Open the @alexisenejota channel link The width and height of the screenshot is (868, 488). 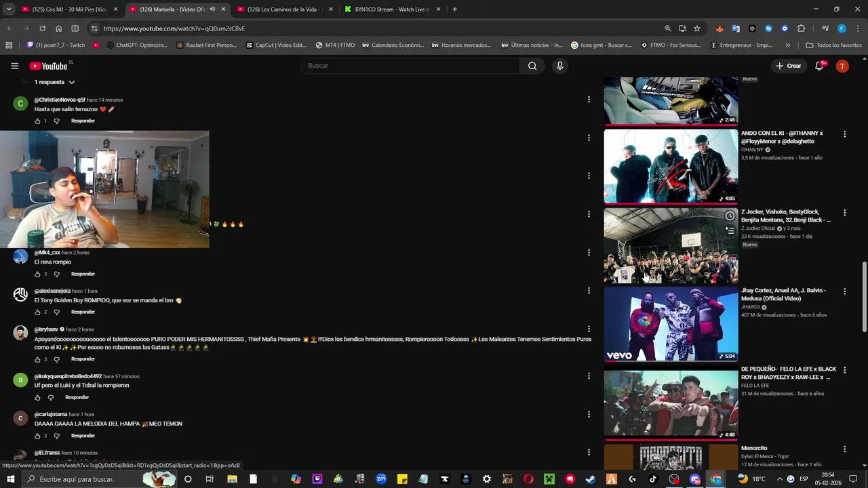click(x=52, y=291)
